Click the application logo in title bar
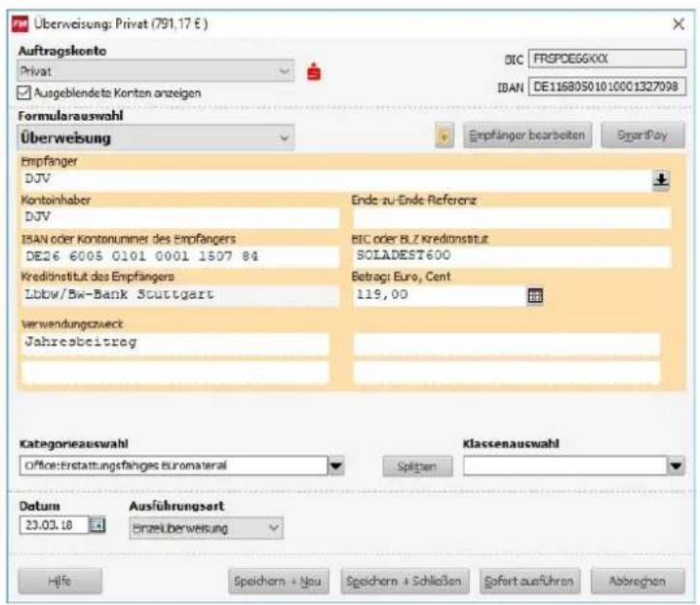The image size is (700, 605). point(20,23)
